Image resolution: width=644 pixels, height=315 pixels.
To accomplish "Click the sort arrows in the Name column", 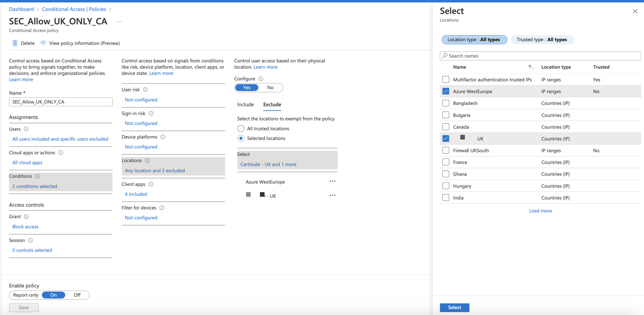I will point(531,67).
